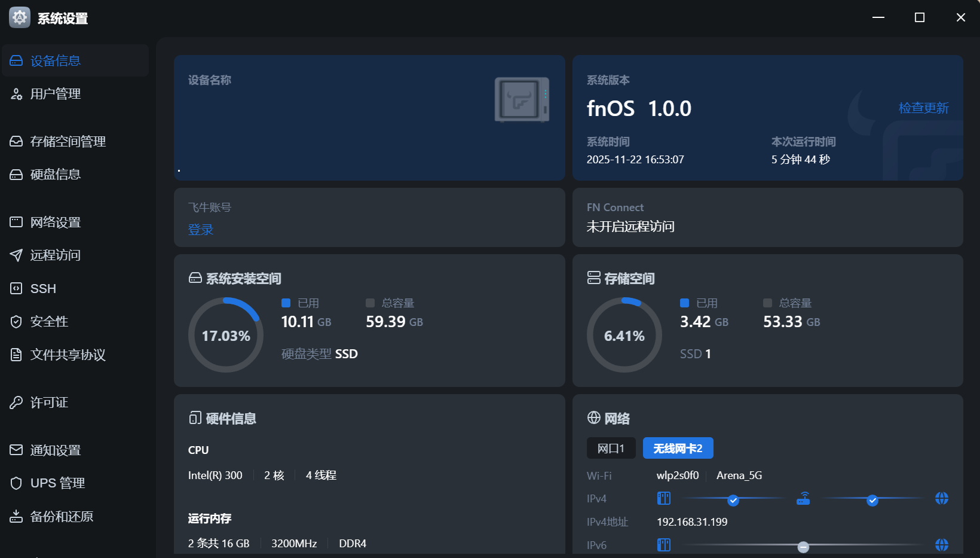Open 网络设置 using its sidebar icon
Screen dimensions: 980x558
[16, 222]
